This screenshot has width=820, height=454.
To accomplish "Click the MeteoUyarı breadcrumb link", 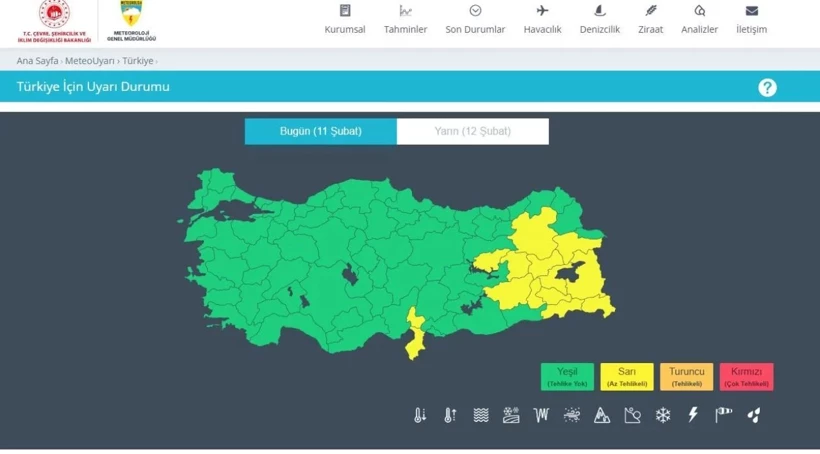I will pos(90,61).
